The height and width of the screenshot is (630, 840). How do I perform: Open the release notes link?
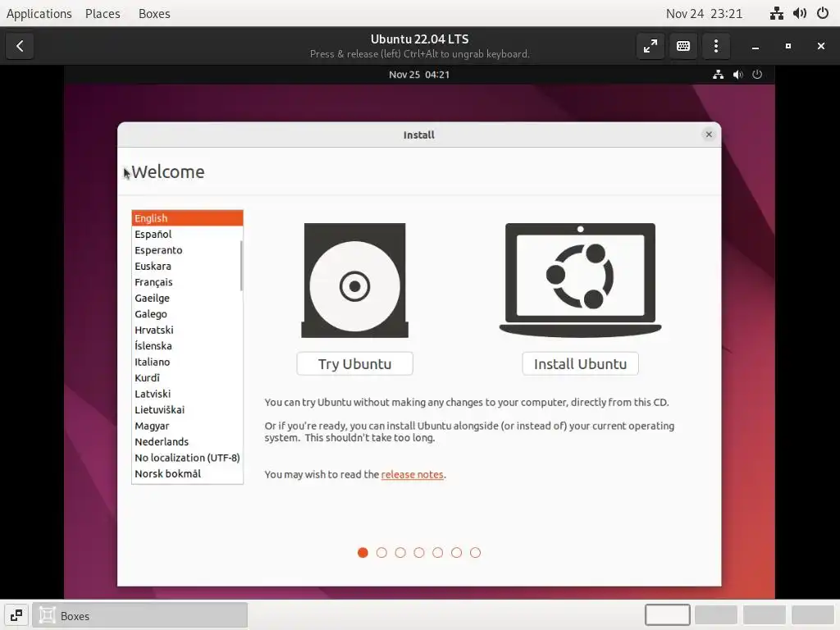(412, 475)
